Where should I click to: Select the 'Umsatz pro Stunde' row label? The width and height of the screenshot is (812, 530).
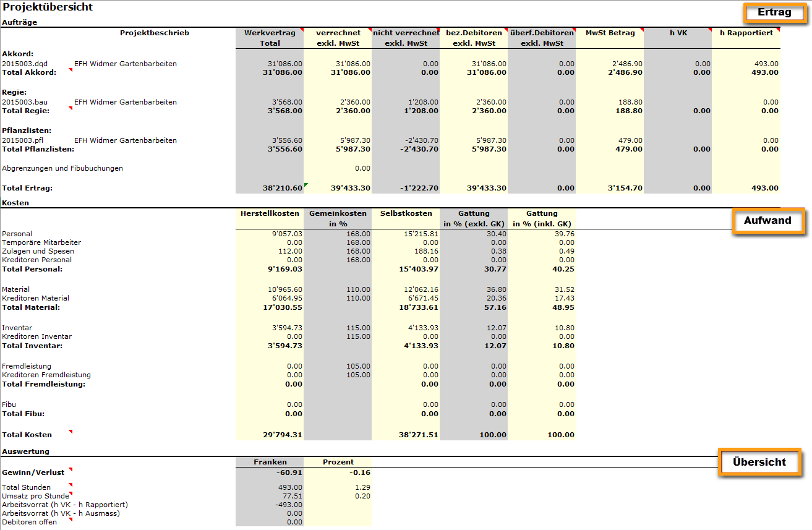click(x=35, y=496)
